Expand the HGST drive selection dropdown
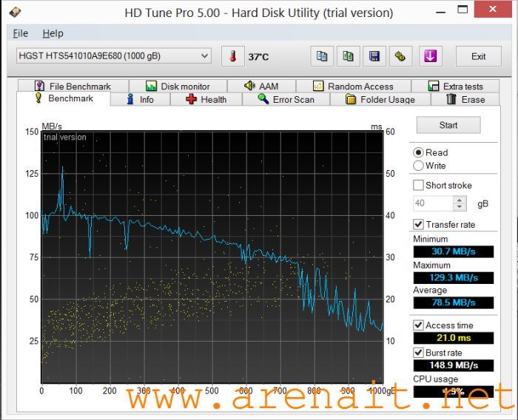 (x=204, y=56)
